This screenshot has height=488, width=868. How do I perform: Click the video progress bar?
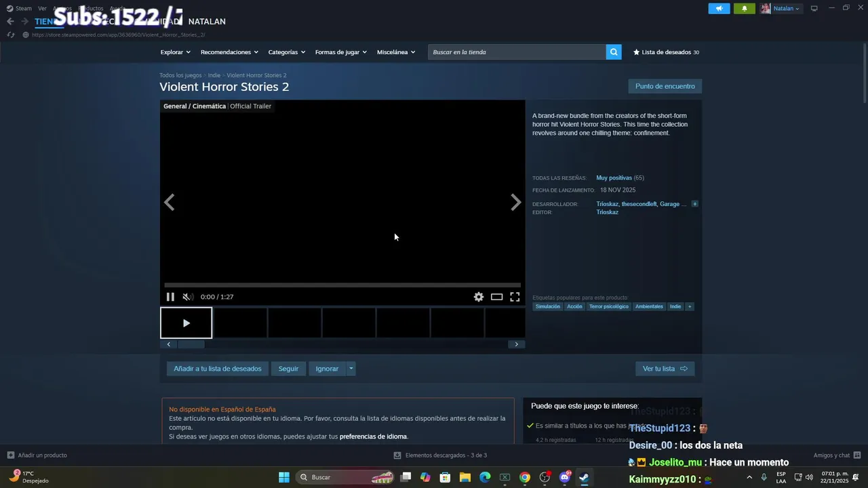coord(342,285)
